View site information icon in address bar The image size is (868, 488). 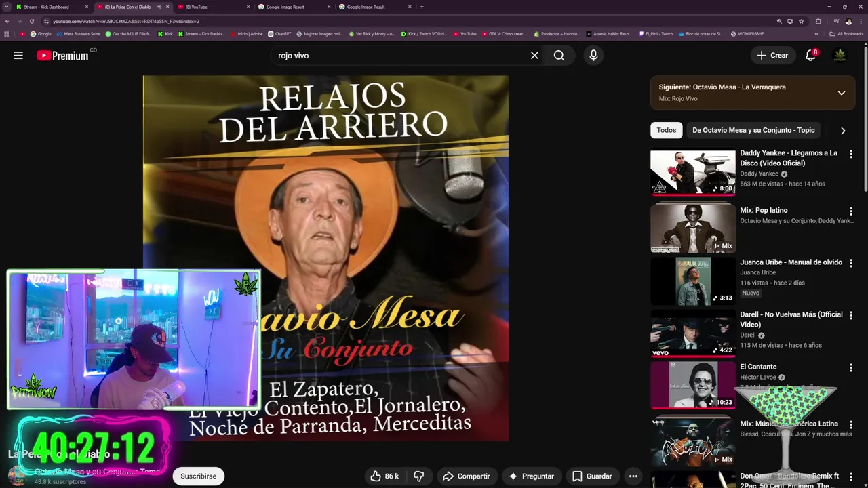pyautogui.click(x=46, y=21)
